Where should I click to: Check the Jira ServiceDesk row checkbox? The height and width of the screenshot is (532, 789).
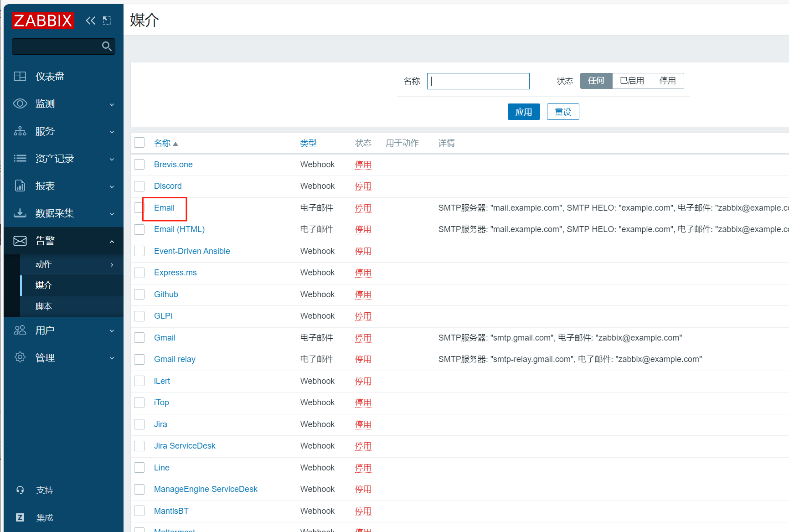139,446
